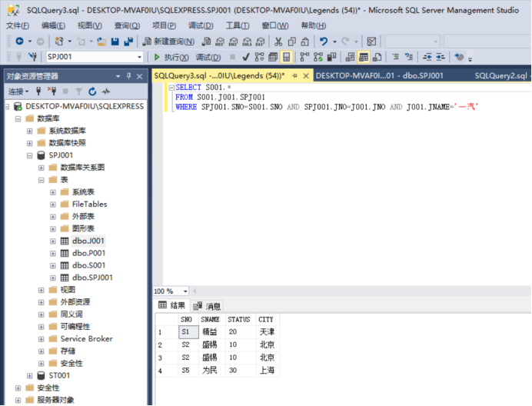Close the Object Explorer panel
The image size is (532, 406).
coord(139,76)
